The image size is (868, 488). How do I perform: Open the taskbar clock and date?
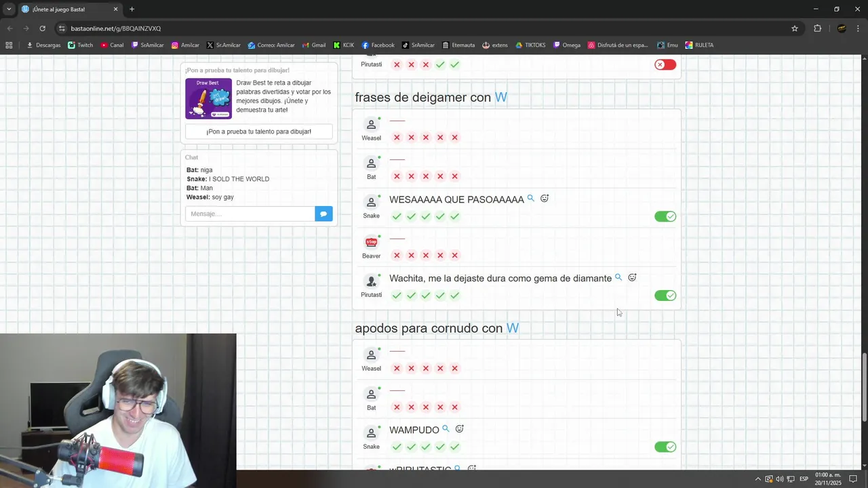[828, 479]
